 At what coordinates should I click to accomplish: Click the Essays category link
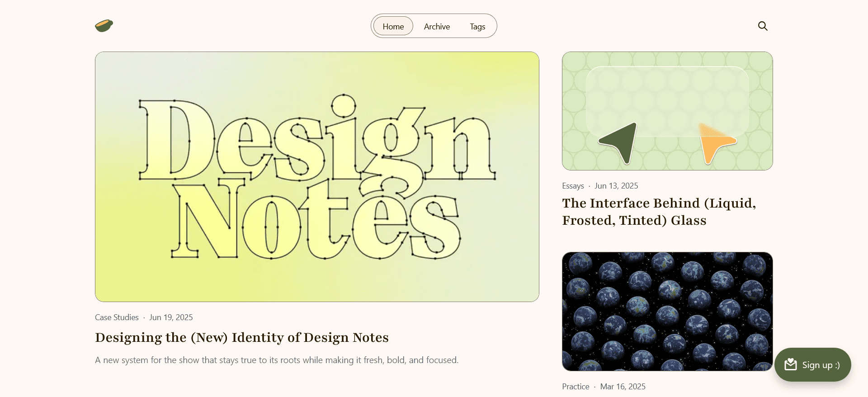coord(573,186)
